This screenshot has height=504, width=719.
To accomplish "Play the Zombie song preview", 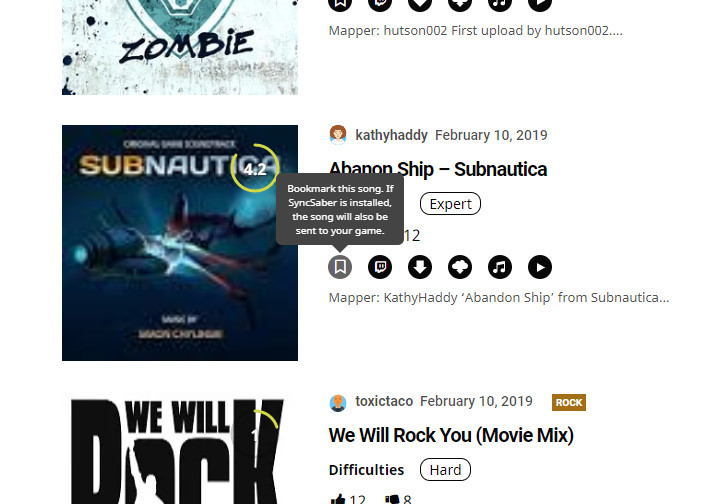I will click(540, 4).
